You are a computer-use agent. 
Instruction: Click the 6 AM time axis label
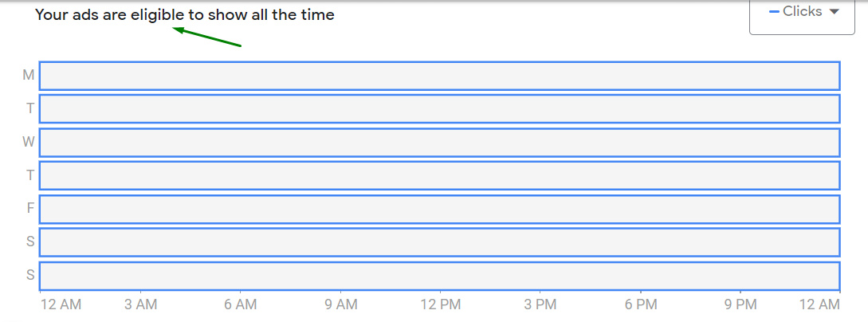click(x=240, y=304)
